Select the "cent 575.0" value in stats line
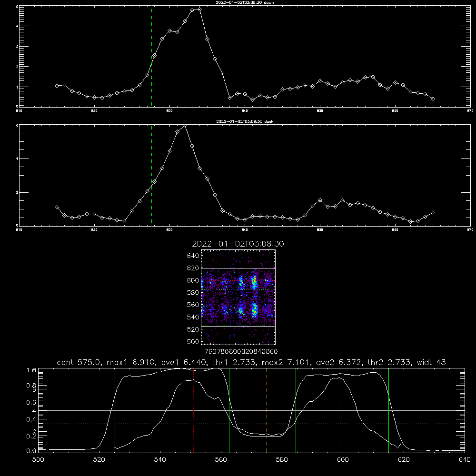 tap(79, 362)
